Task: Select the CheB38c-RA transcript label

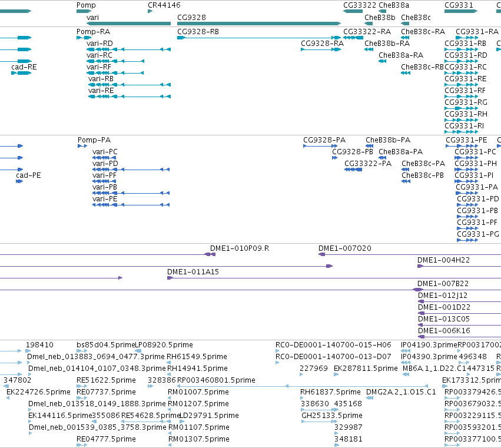Action: [423, 32]
